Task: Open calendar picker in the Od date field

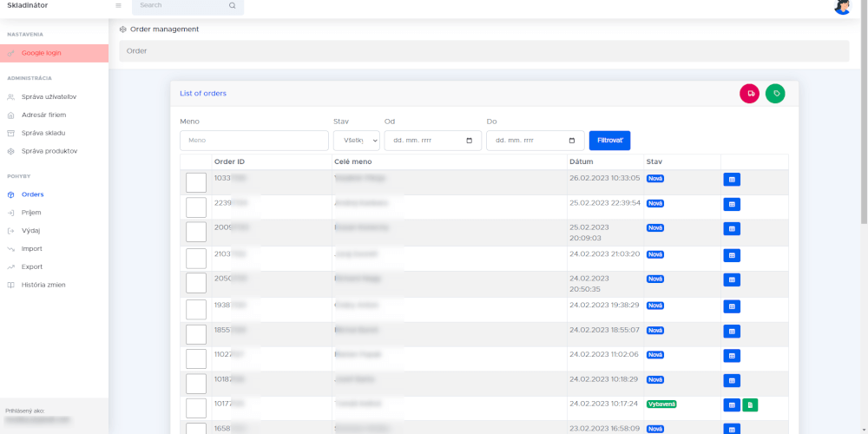Action: coord(469,141)
